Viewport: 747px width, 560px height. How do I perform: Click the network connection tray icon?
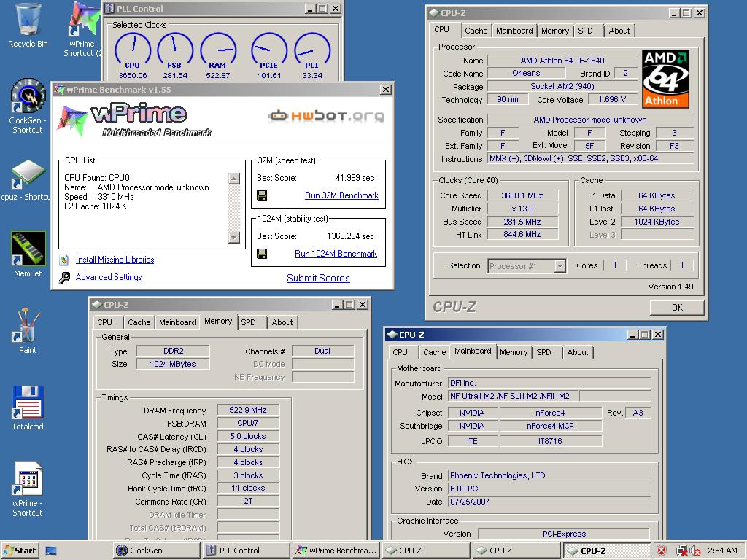pyautogui.click(x=682, y=551)
